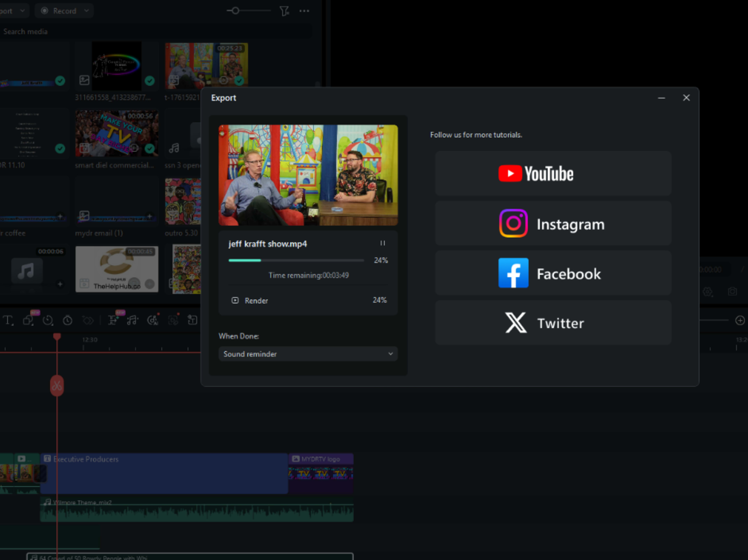
Task: Select the smart diel commercial thumbnail
Action: click(x=117, y=134)
